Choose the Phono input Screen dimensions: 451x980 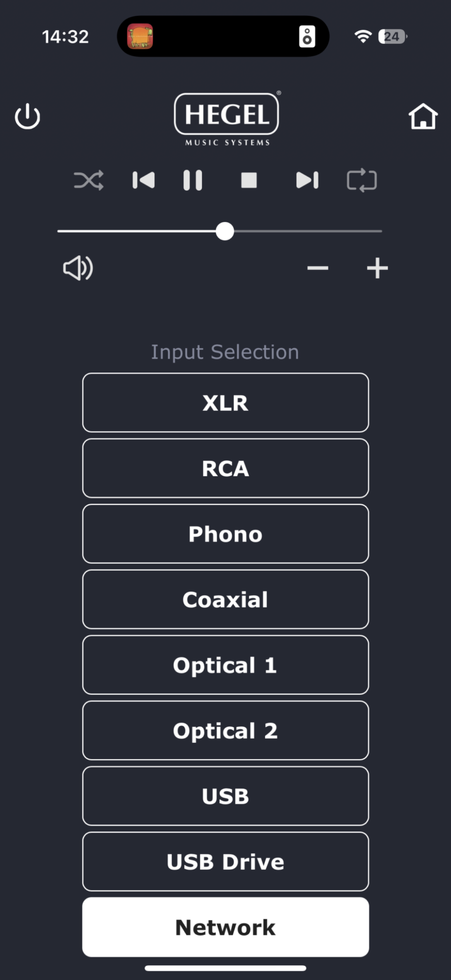pyautogui.click(x=225, y=534)
